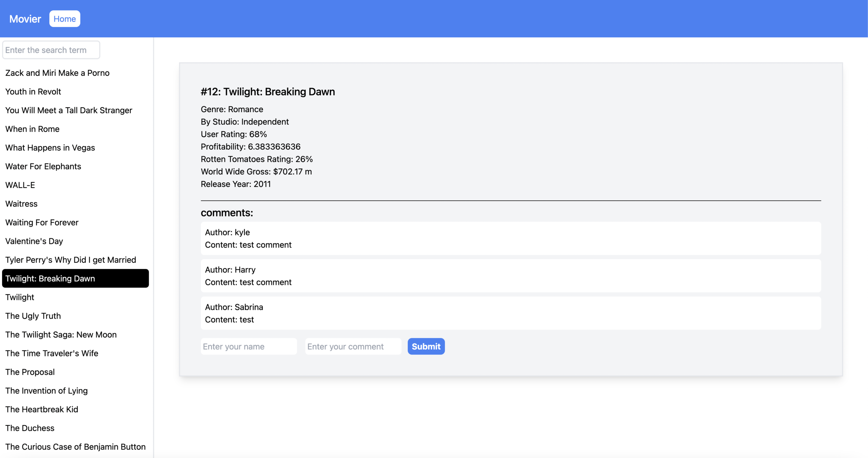Pick WALL-E from the movie list

pyautogui.click(x=20, y=185)
